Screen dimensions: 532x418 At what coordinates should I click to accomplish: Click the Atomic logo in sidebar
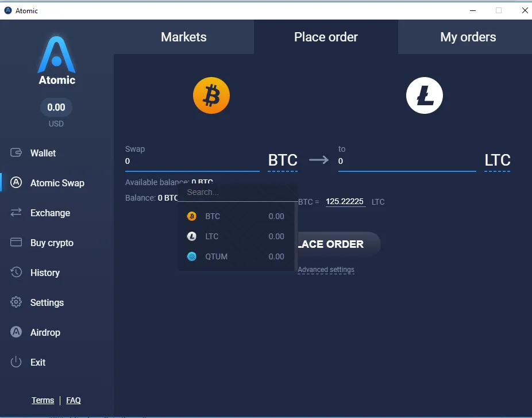57,60
